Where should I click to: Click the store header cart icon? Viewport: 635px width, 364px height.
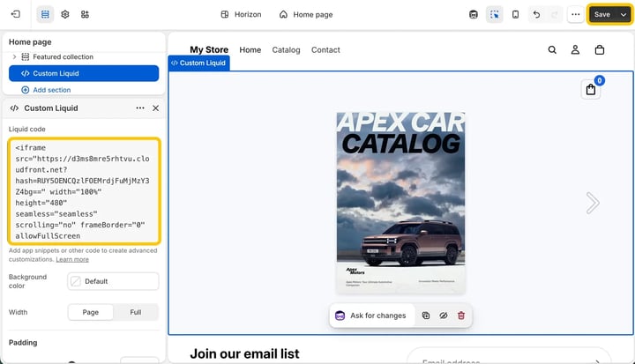pos(600,50)
